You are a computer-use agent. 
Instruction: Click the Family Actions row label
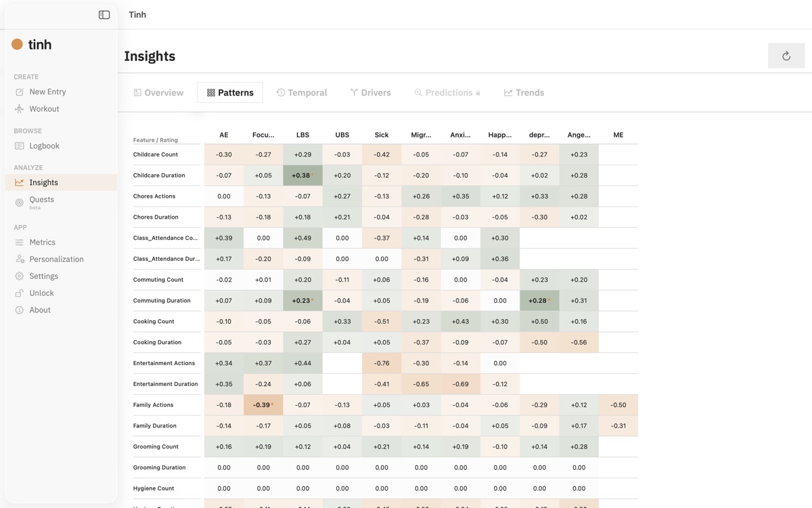tap(154, 405)
